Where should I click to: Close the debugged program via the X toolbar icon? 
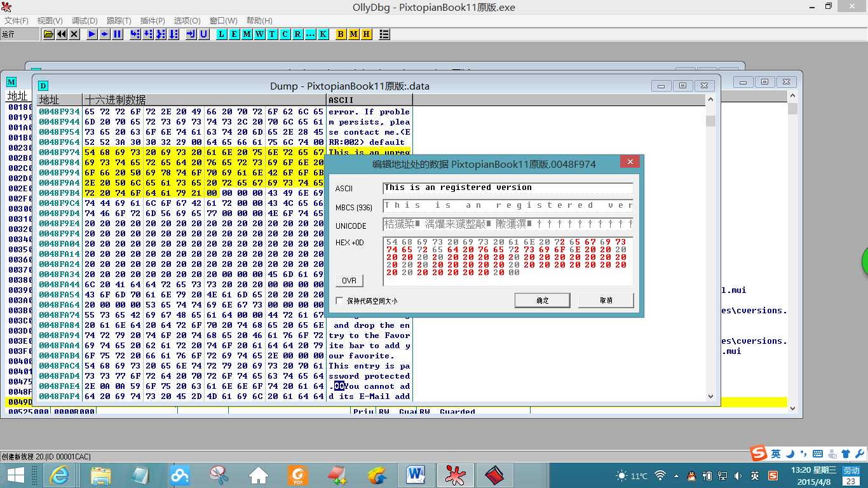click(x=74, y=34)
